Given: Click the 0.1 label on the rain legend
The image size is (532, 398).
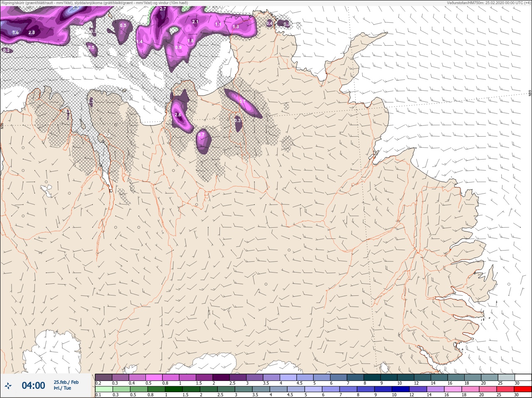Looking at the screenshot, I should [98, 395].
